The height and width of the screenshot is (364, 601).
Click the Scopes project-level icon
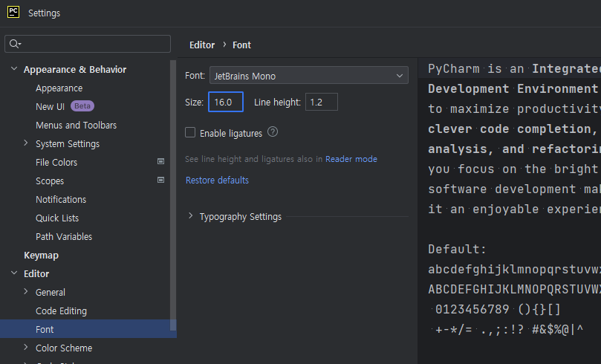pos(161,181)
